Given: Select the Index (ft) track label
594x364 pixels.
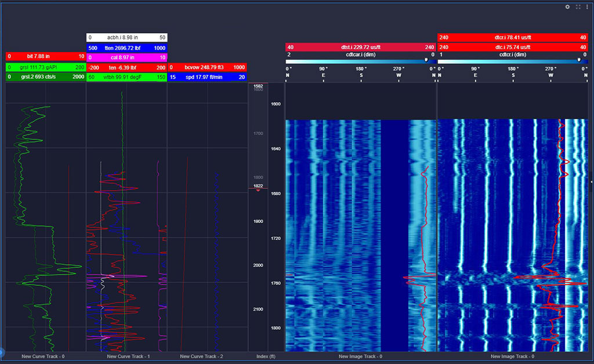Looking at the screenshot, I should point(266,356).
